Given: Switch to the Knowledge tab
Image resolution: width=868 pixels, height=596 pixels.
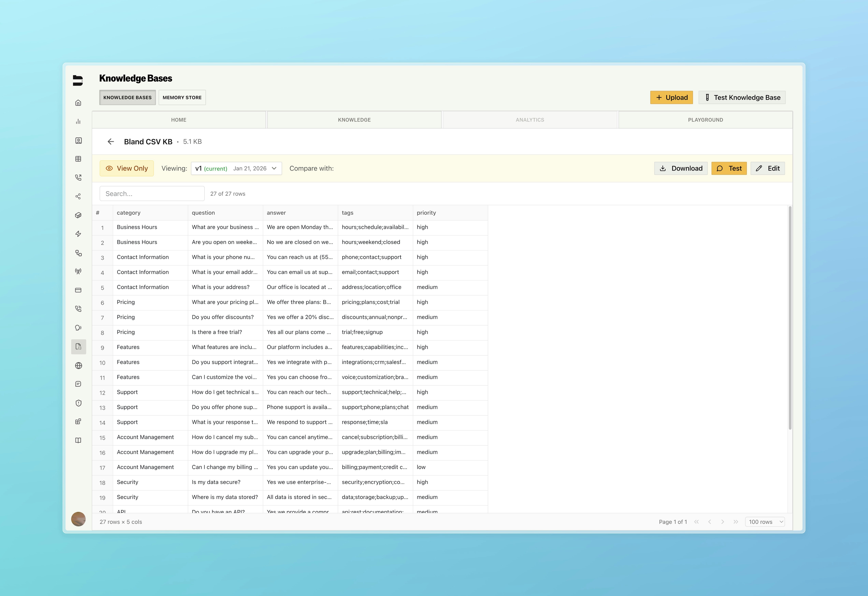Looking at the screenshot, I should tap(354, 120).
